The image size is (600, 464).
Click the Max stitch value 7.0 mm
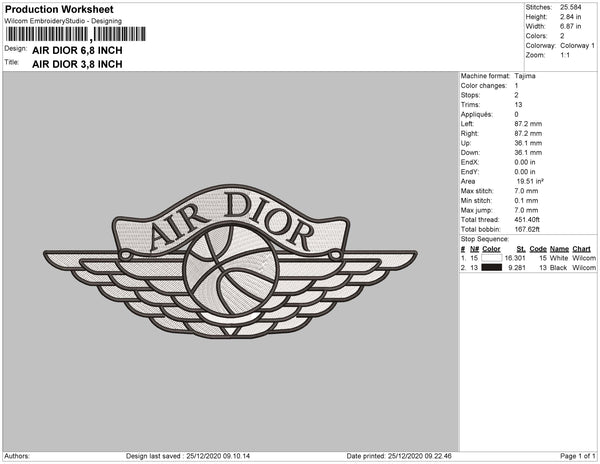tap(526, 191)
